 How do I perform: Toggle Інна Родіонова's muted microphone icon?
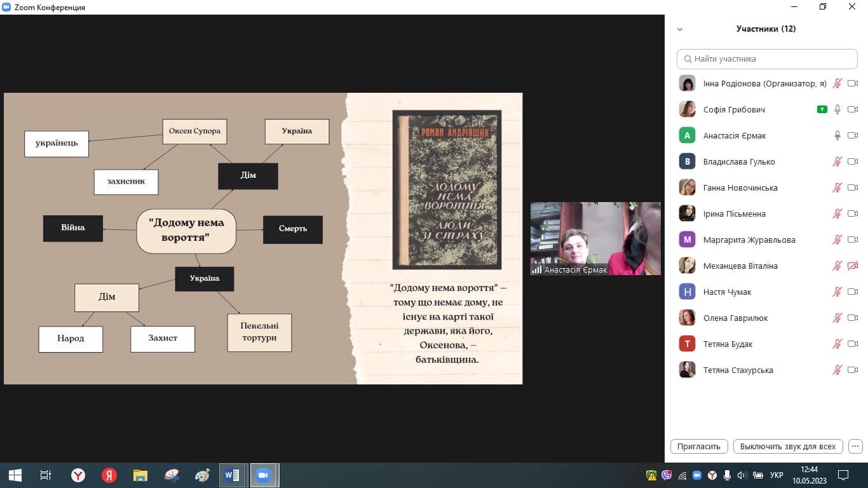(x=837, y=83)
